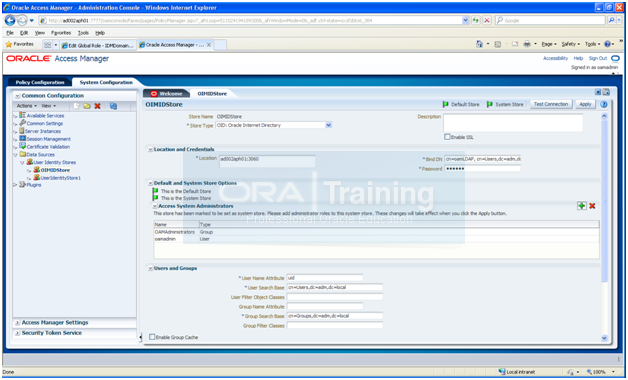Select UserIdentityStore1 in the tree
The height and width of the screenshot is (380, 628).
(60, 178)
